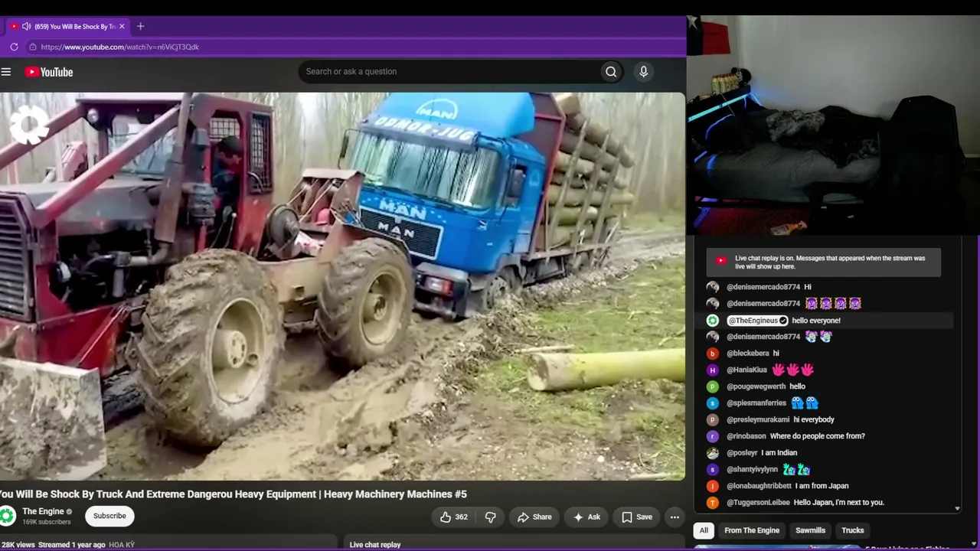Open @posleyr username in chat
This screenshot has width=980, height=551.
tap(742, 453)
